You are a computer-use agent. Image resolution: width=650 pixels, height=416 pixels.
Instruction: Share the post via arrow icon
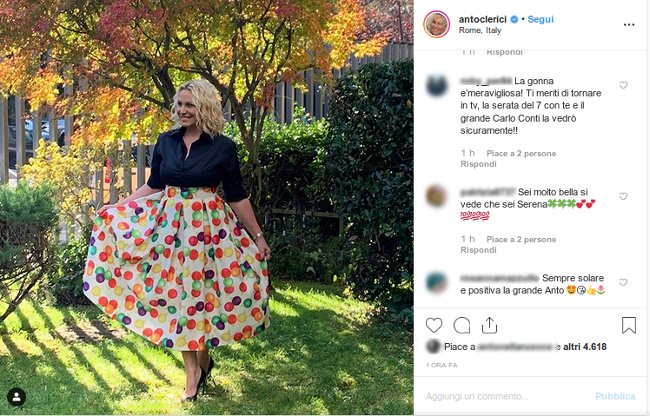[x=489, y=325]
